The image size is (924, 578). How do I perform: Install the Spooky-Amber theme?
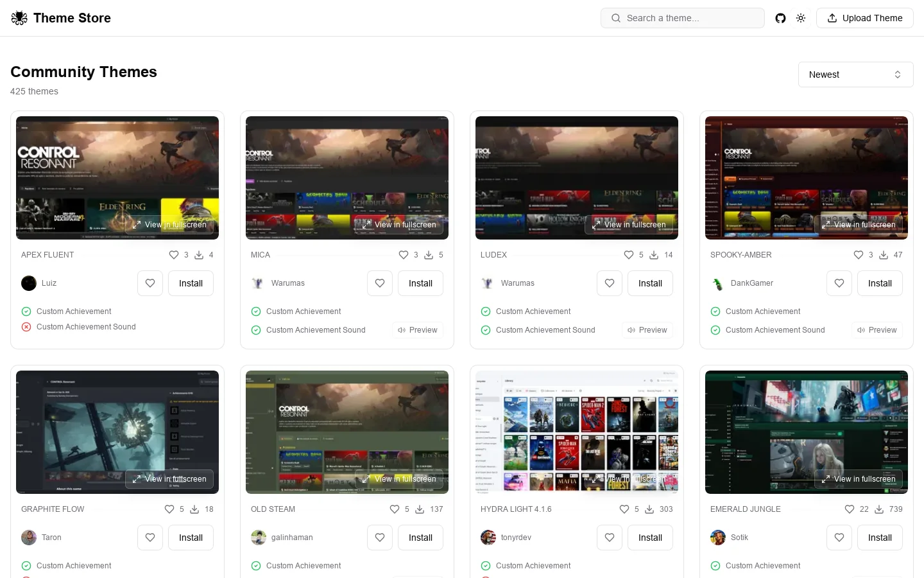pos(880,283)
